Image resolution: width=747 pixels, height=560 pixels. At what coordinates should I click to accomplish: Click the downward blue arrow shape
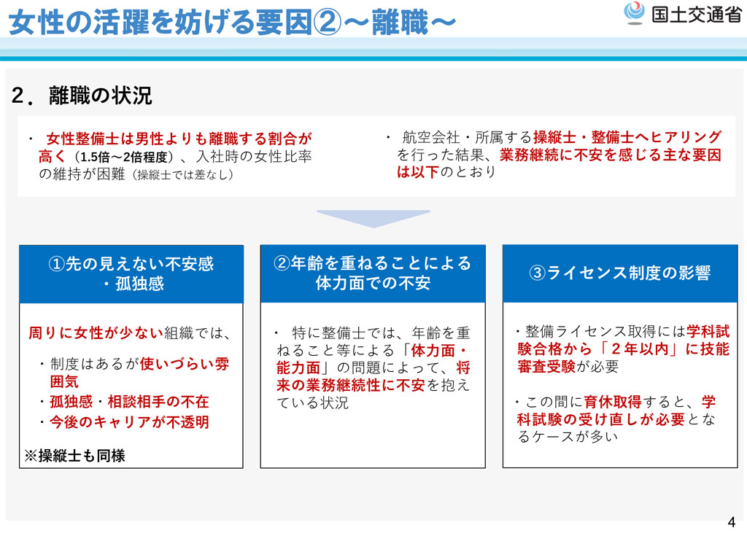coord(373,218)
